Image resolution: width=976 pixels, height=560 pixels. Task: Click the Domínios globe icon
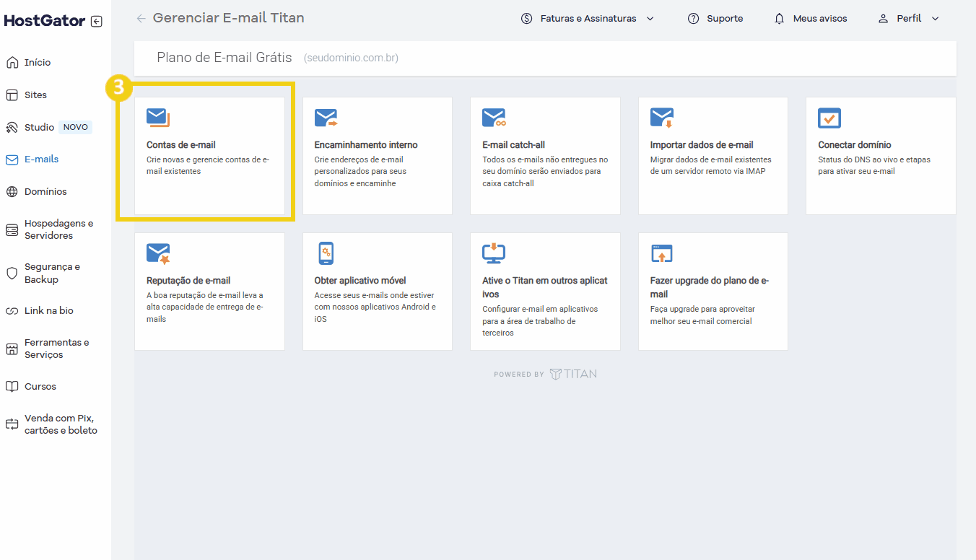pos(12,192)
